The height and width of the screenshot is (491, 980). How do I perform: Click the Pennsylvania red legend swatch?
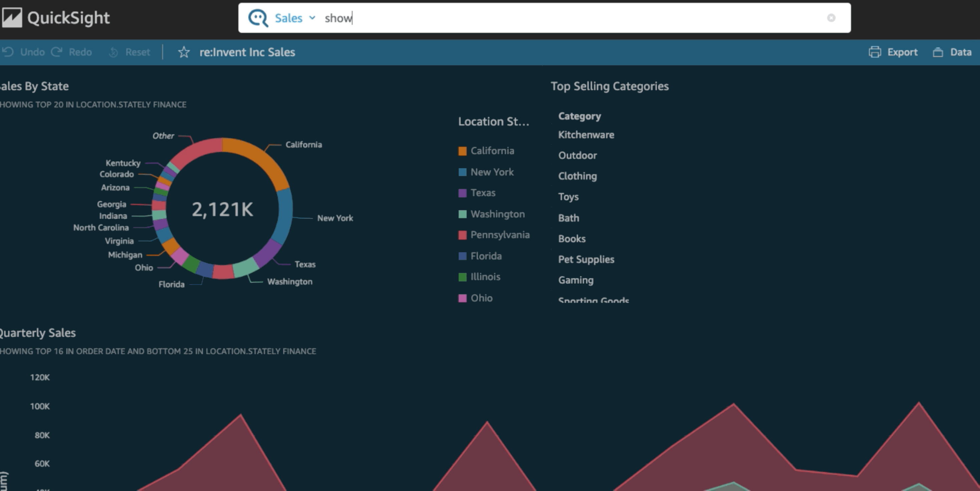[x=462, y=235]
